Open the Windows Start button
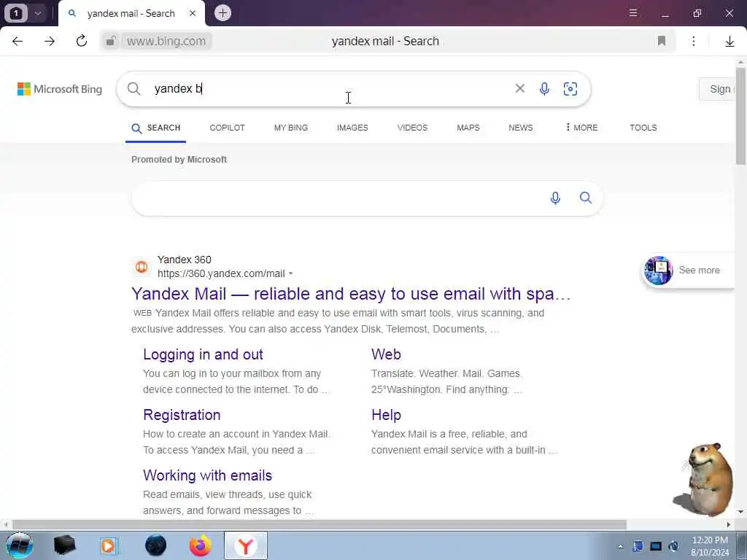Screen dimensions: 747x560 [19, 545]
